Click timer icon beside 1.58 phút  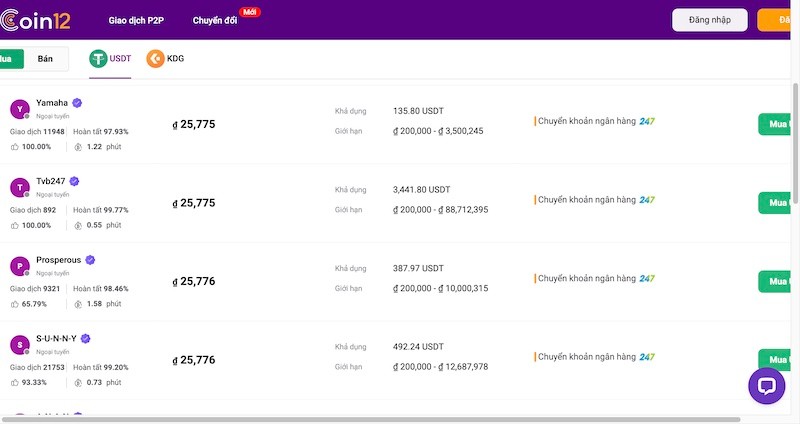[x=78, y=304]
